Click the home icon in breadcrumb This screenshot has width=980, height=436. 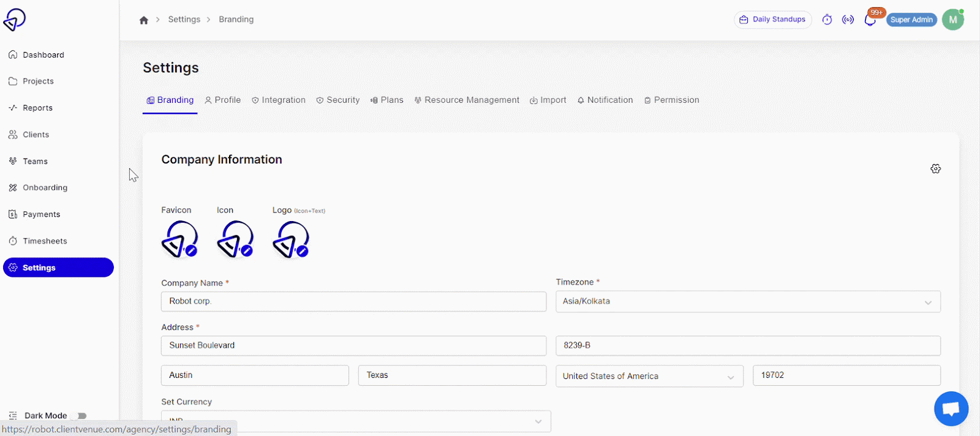tap(144, 20)
